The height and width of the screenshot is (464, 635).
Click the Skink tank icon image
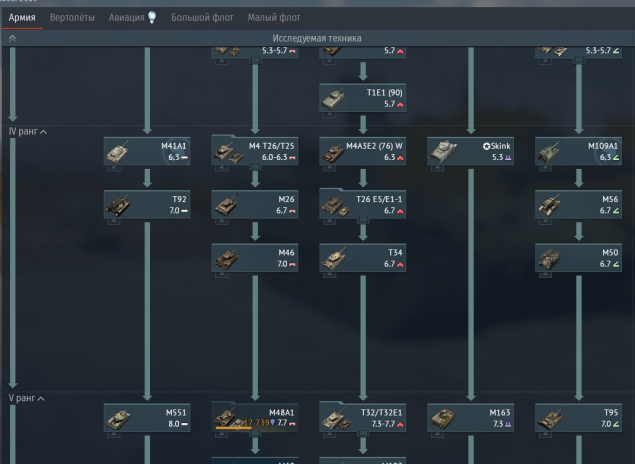443,151
